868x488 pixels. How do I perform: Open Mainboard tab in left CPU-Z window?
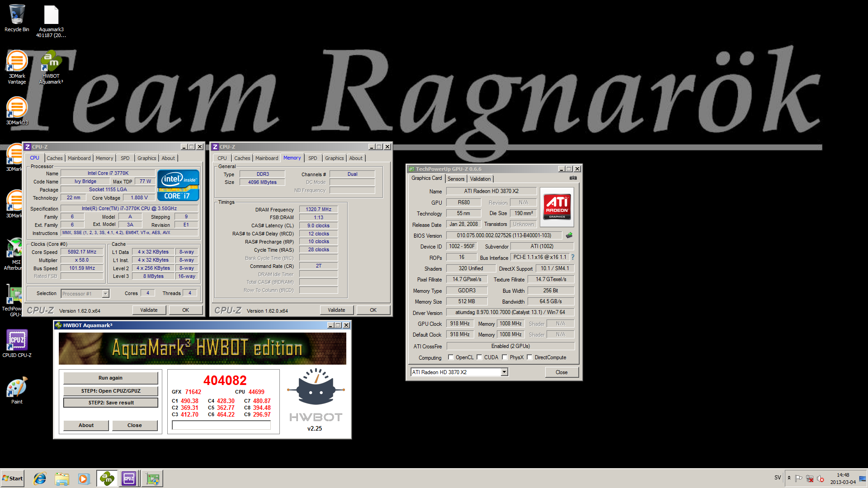click(x=79, y=158)
